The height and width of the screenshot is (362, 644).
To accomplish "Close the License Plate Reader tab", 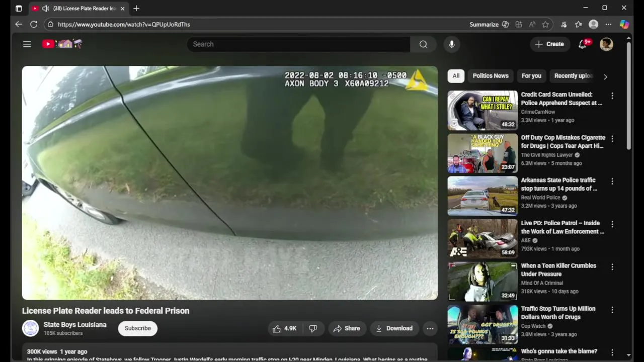I will (122, 9).
